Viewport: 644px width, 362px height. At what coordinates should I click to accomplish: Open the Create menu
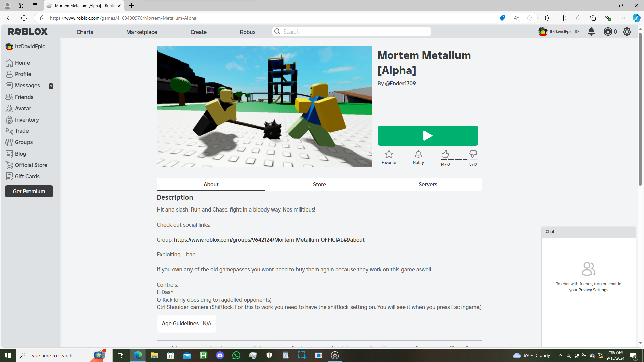point(199,32)
